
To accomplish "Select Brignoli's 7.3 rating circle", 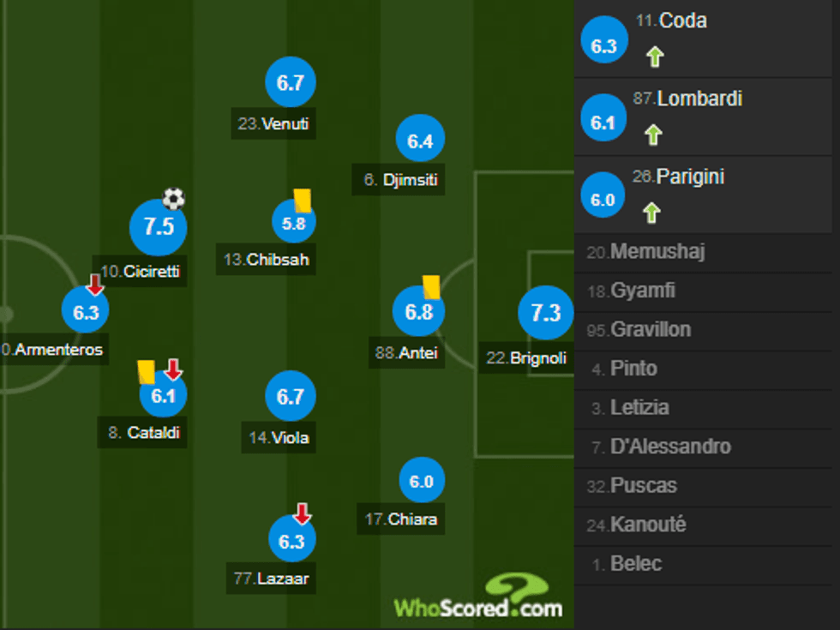I will click(x=545, y=314).
